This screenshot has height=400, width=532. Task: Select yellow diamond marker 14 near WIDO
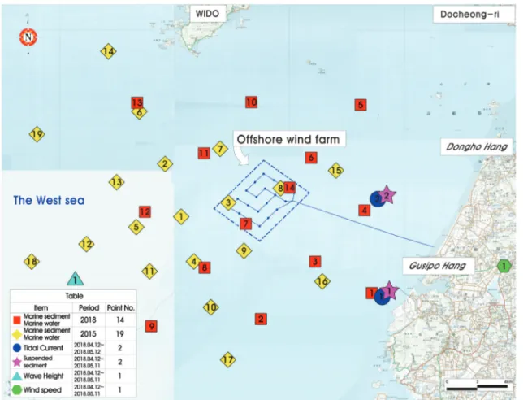(108, 51)
